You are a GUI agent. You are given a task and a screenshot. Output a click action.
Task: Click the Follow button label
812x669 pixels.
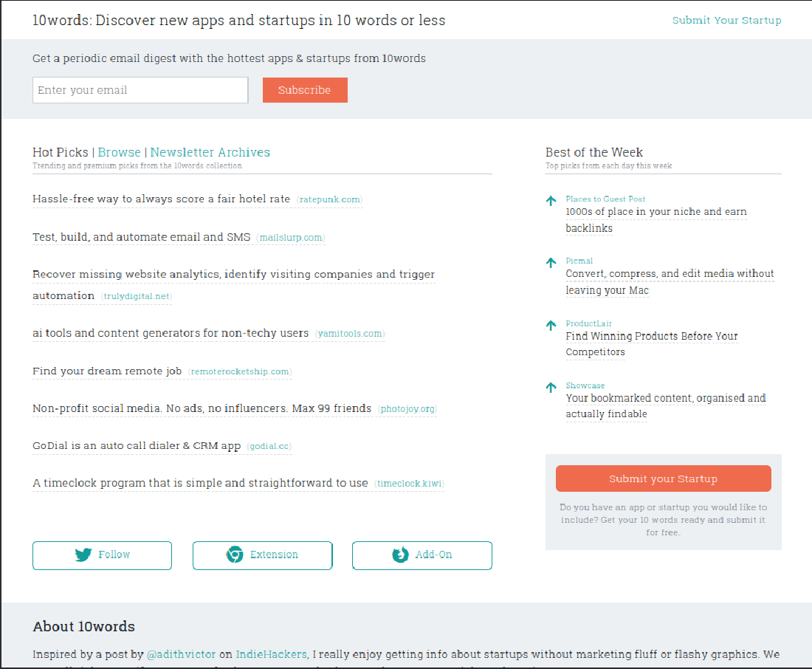coord(114,555)
